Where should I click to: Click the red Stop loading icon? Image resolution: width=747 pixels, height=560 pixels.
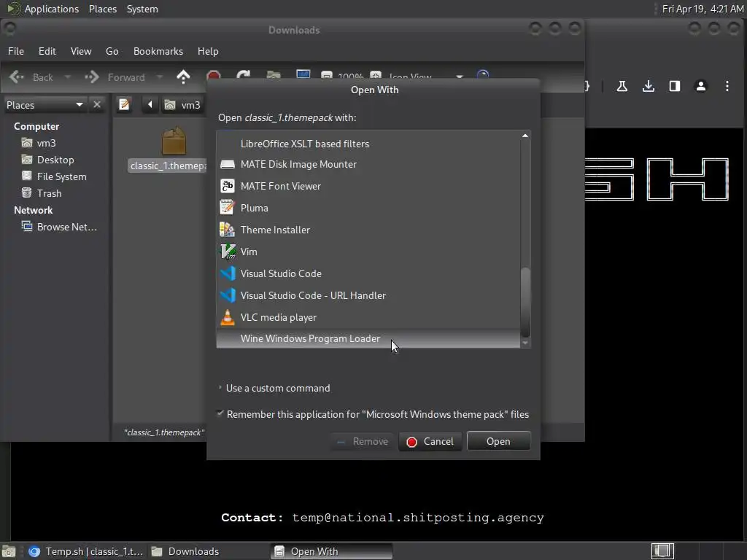coord(214,76)
